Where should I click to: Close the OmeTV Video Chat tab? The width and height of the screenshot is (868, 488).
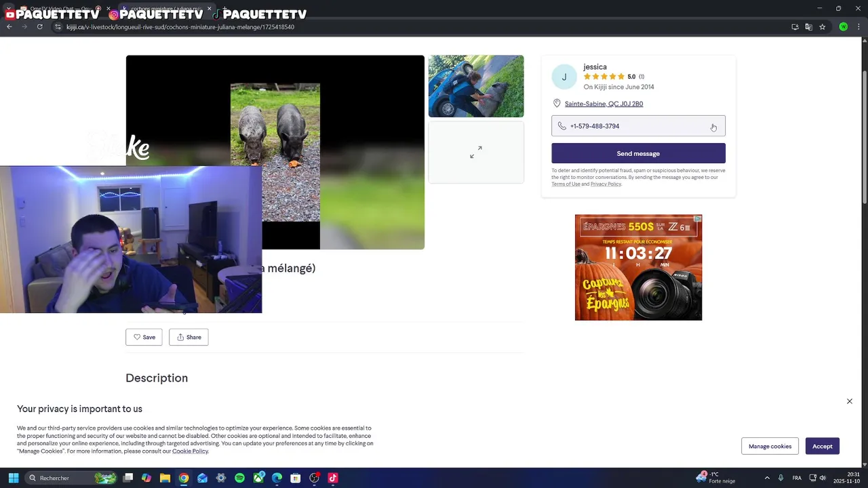(108, 9)
